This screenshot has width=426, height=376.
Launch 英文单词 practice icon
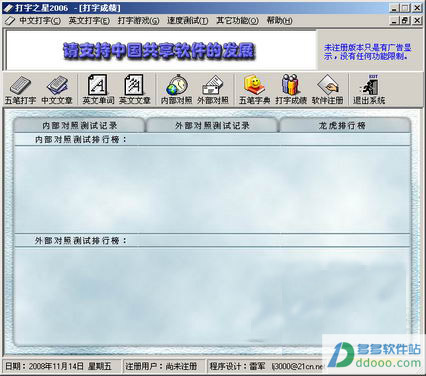(98, 89)
